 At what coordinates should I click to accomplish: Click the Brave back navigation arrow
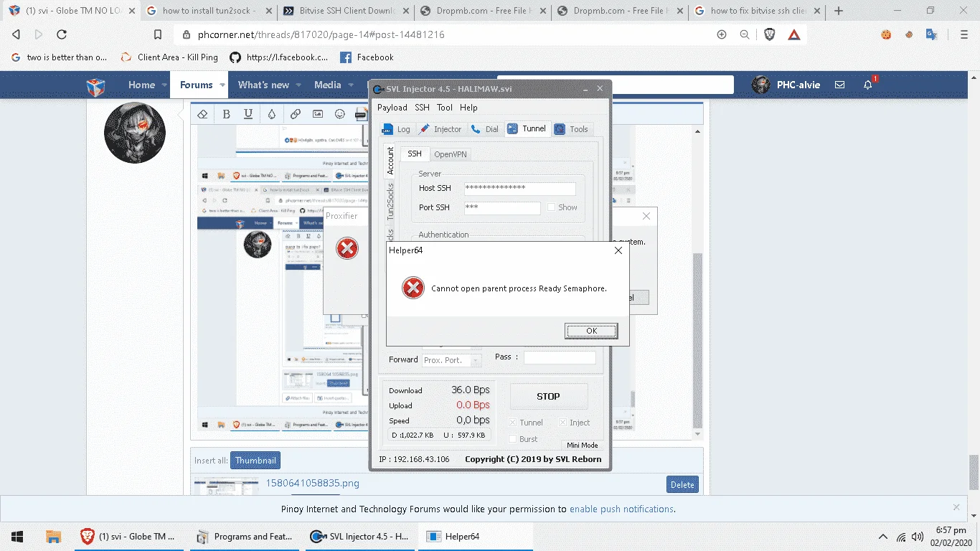16,34
